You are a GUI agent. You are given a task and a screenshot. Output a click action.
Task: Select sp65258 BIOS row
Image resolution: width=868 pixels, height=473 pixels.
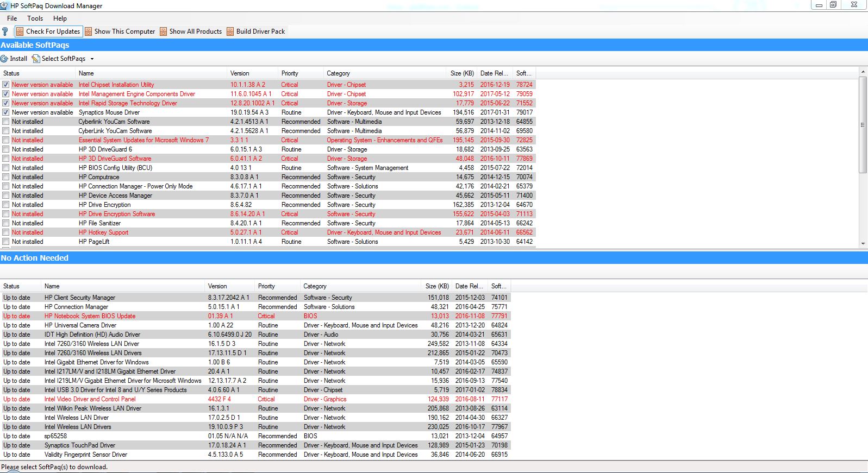tap(255, 436)
